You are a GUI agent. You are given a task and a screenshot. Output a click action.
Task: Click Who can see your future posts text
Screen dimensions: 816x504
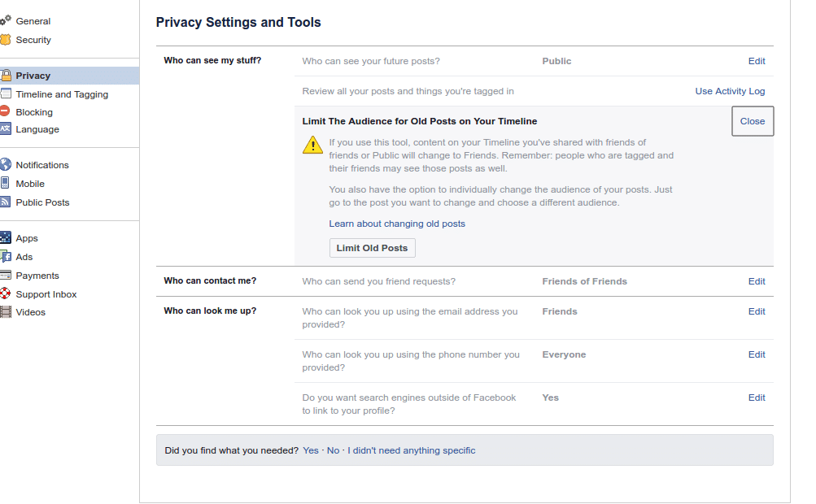tap(371, 61)
